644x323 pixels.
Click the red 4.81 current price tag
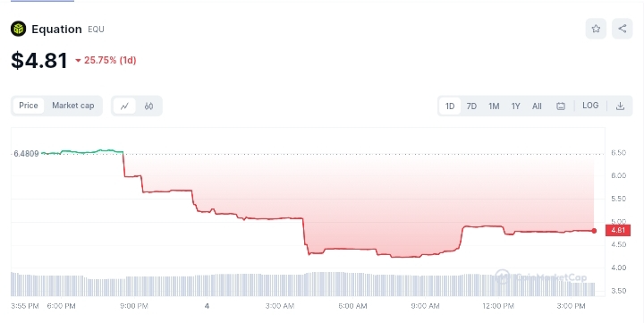pyautogui.click(x=618, y=230)
